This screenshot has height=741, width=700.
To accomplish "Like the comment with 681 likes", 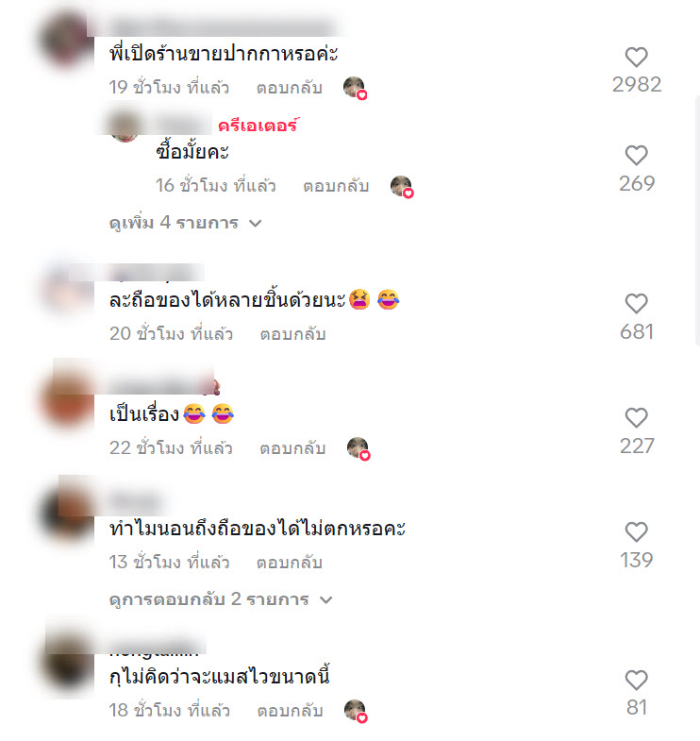I will click(636, 303).
